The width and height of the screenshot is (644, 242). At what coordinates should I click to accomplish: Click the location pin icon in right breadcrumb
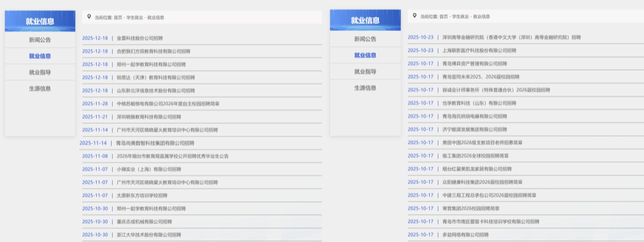pyautogui.click(x=414, y=16)
